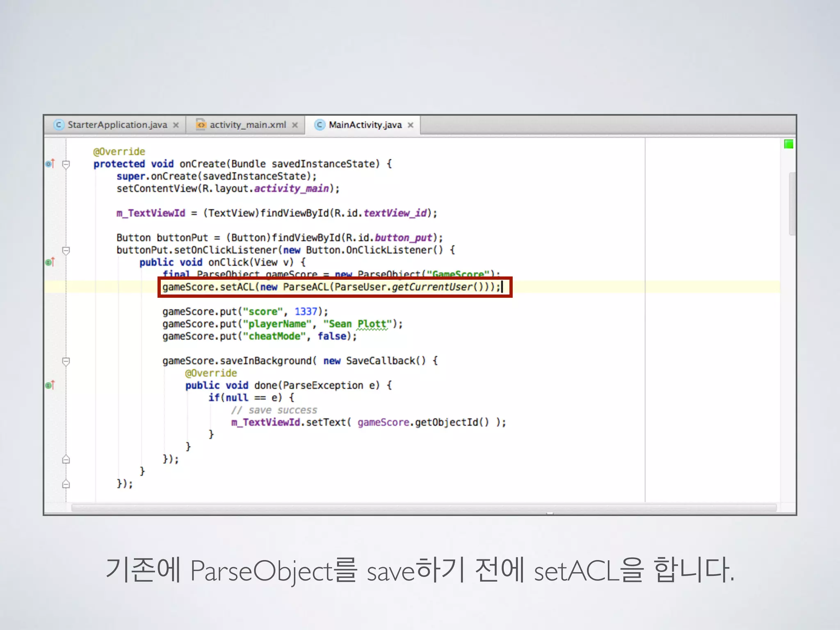The height and width of the screenshot is (630, 840).
Task: Click the green inspection status indicator
Action: [x=788, y=144]
